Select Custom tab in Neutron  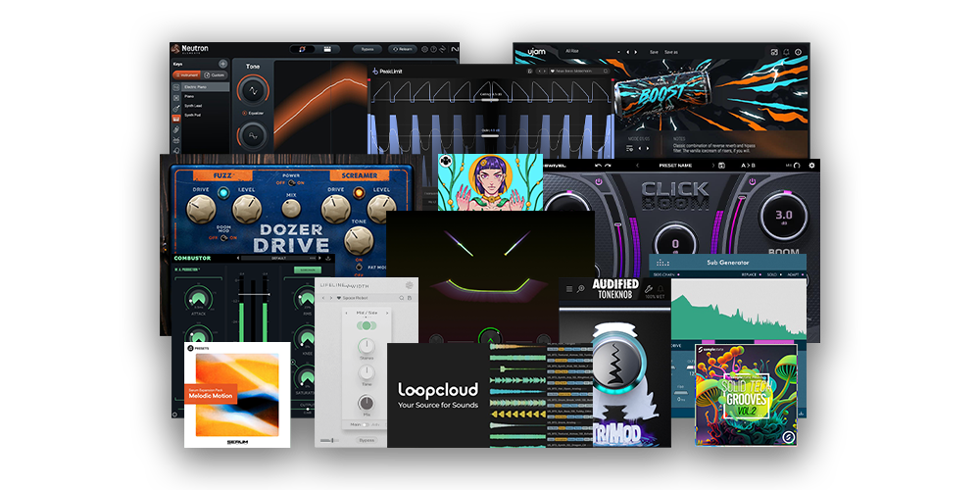[215, 75]
